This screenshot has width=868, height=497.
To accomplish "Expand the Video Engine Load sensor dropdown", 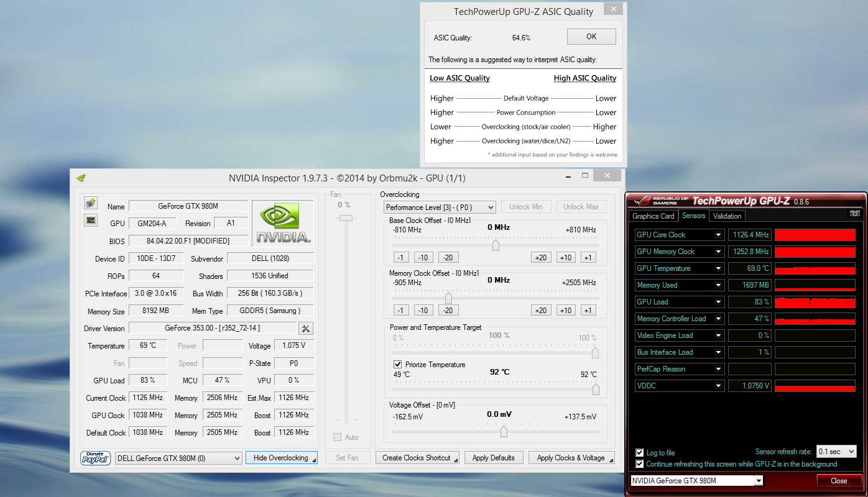I will [x=719, y=335].
